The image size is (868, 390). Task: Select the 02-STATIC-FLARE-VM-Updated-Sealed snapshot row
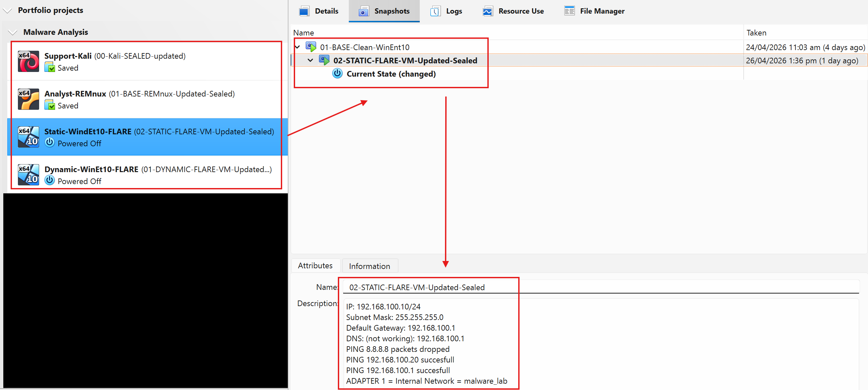coord(579,61)
